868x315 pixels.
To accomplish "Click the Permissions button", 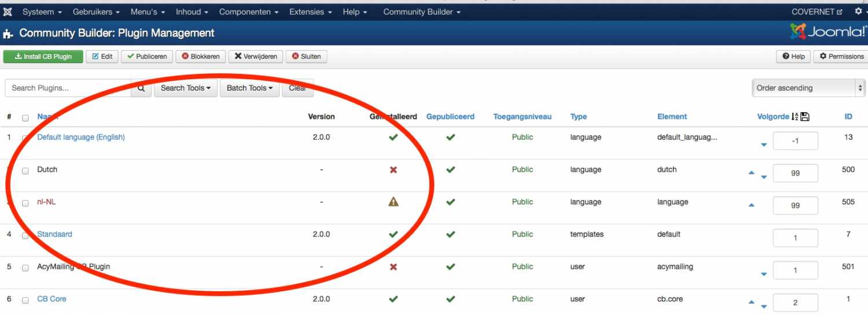I will [841, 56].
